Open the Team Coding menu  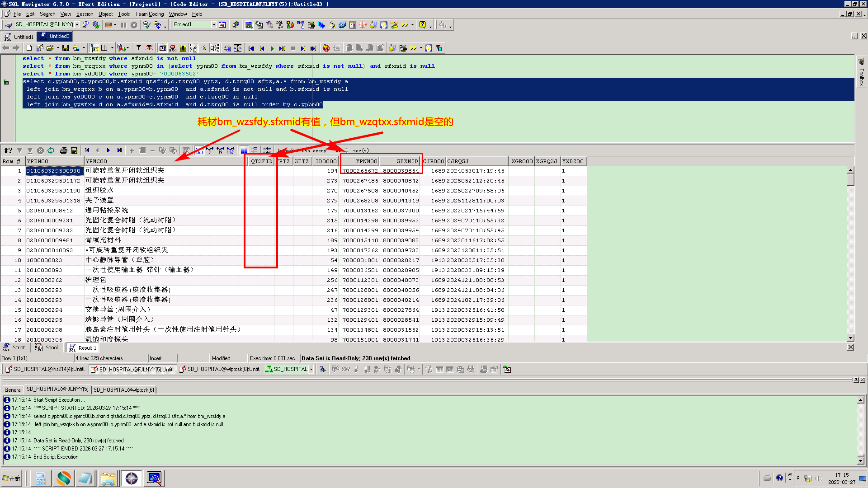tap(149, 14)
